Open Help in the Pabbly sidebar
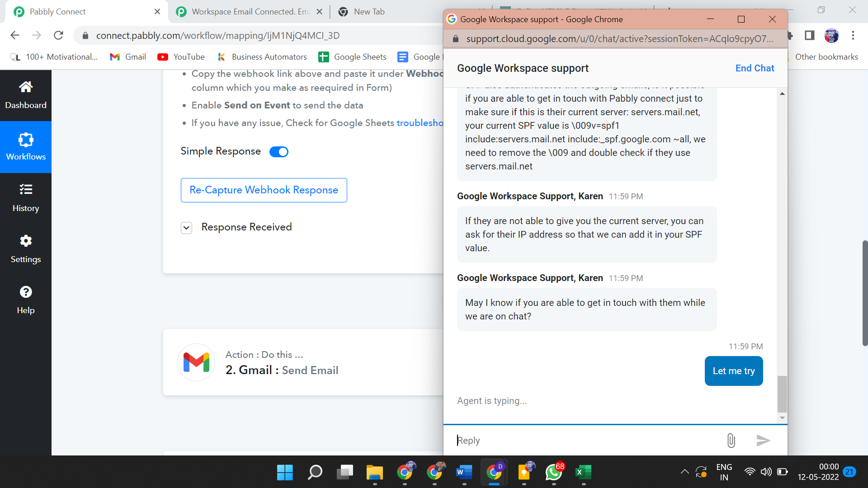Screen dimensions: 868x488 (x=26, y=300)
